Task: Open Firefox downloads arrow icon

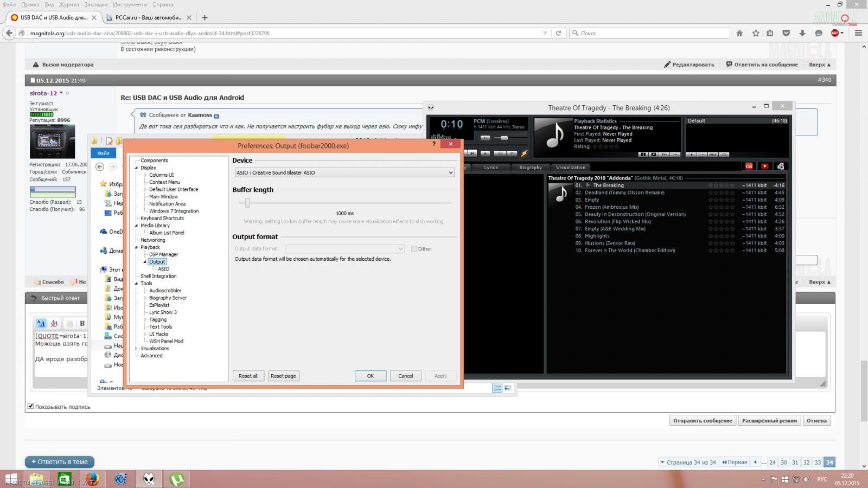Action: [x=802, y=33]
